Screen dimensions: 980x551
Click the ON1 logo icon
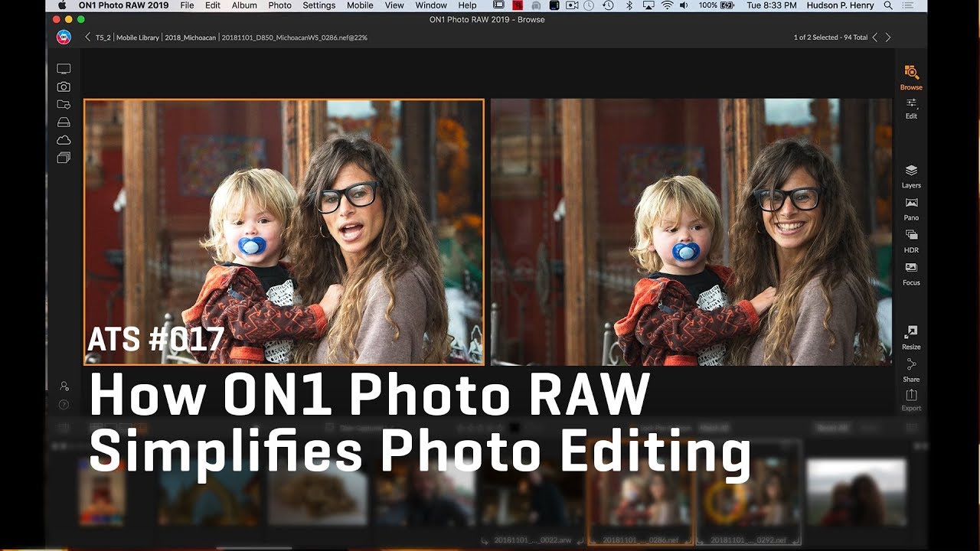point(64,37)
